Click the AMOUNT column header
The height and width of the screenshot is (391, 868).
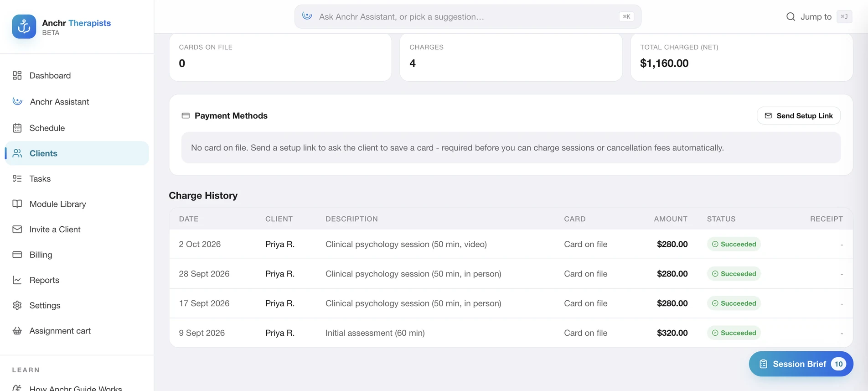[671, 219]
